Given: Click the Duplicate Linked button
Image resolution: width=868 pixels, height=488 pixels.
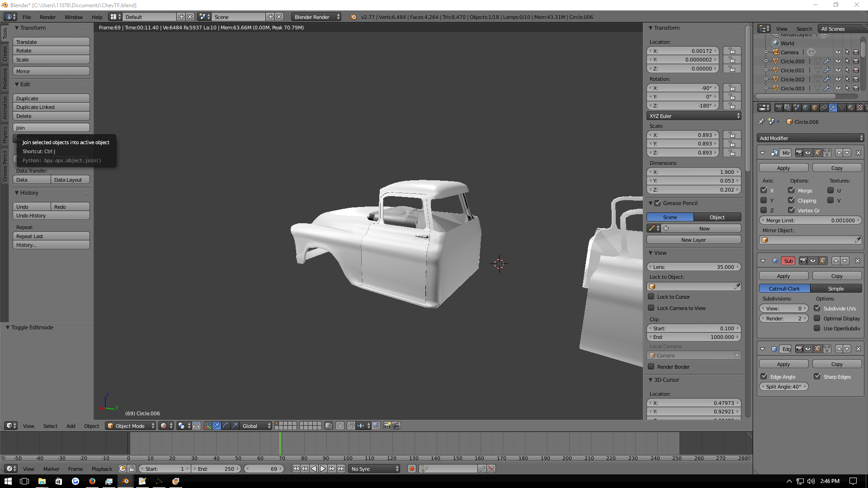Looking at the screenshot, I should [x=51, y=107].
